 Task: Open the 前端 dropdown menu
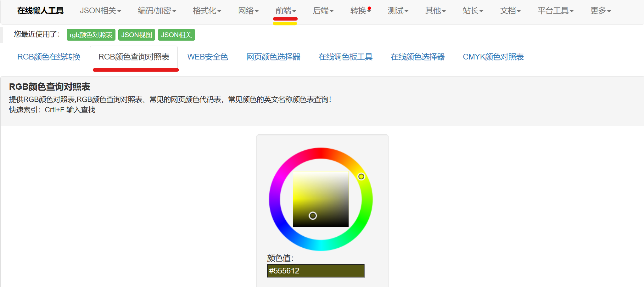286,11
